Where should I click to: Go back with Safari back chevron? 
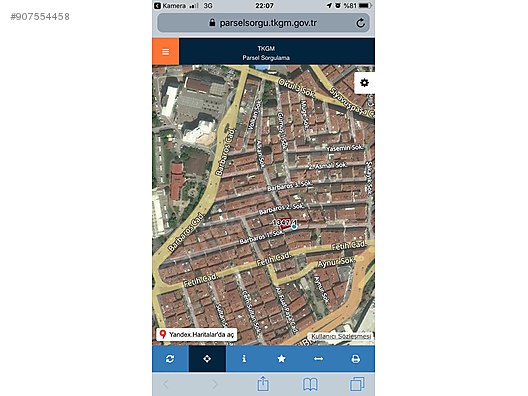pos(166,384)
